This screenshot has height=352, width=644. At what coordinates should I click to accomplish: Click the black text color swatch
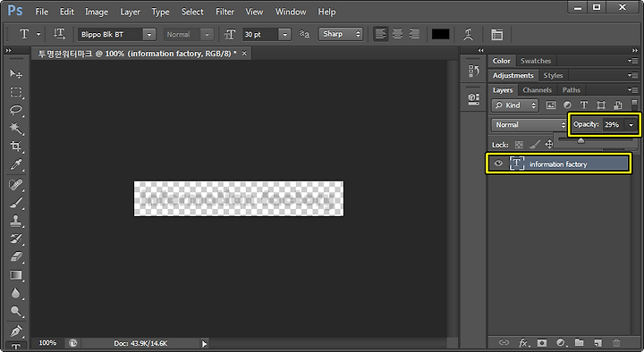[440, 35]
